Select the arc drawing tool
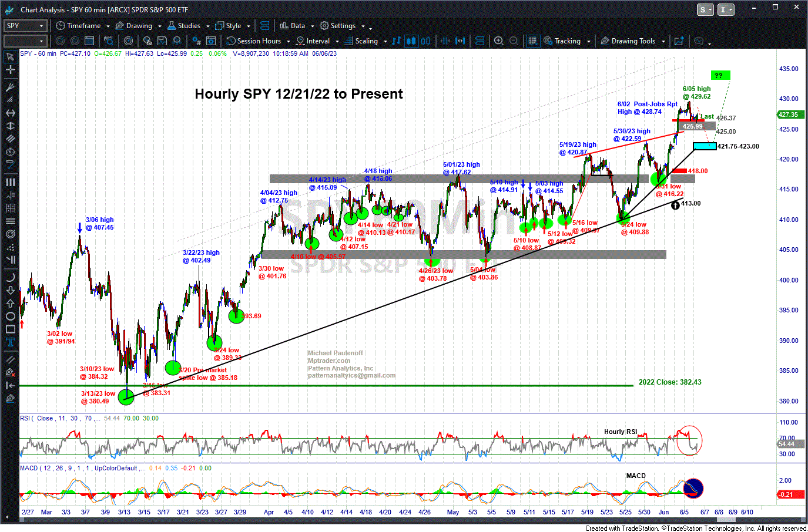The image size is (808, 532). point(10,277)
